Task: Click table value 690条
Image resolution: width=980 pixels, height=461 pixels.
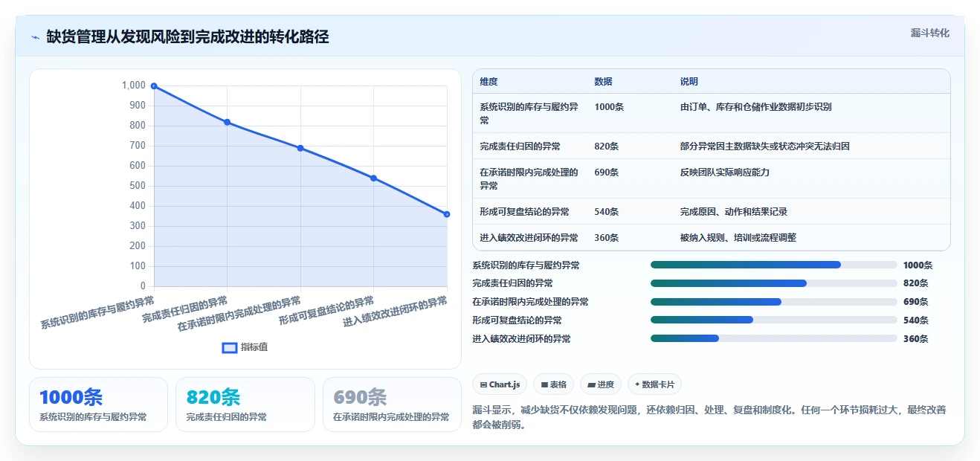Action: (607, 173)
